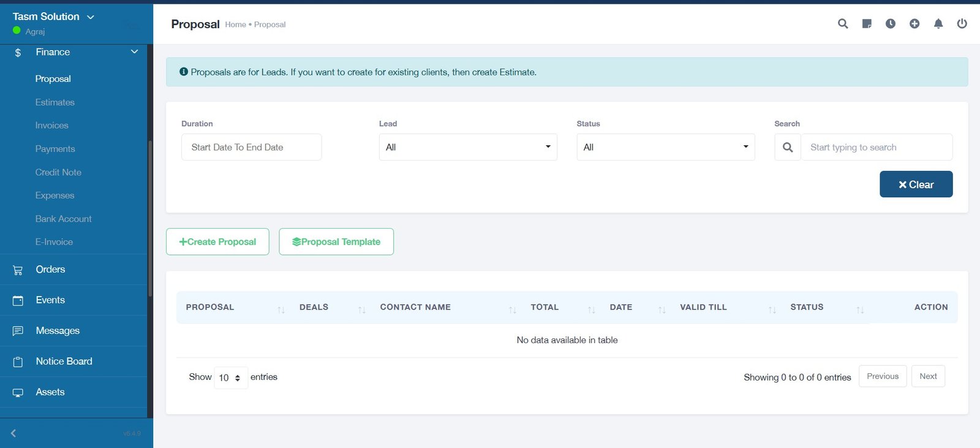This screenshot has height=448, width=980.
Task: Sort table by Date column arrows
Action: pyautogui.click(x=662, y=310)
